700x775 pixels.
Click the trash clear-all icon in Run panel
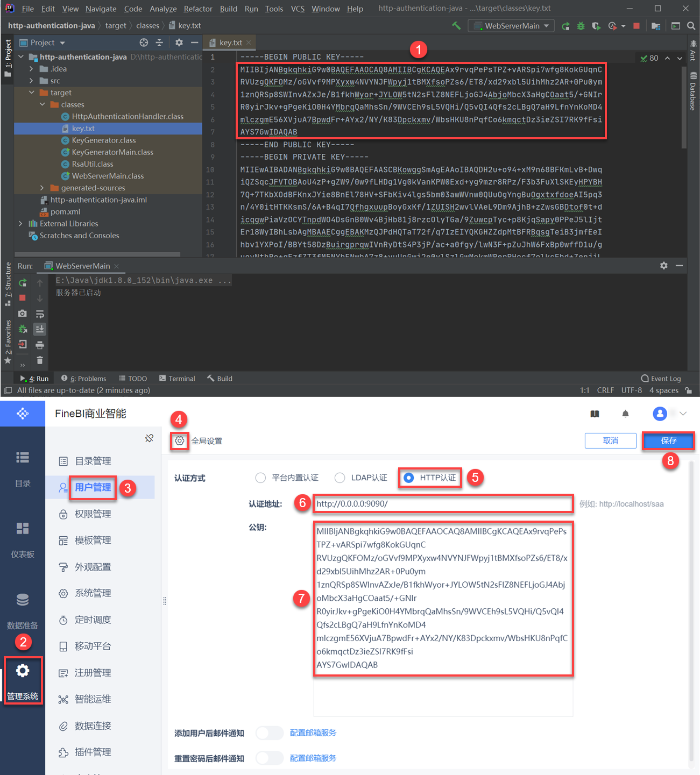pyautogui.click(x=40, y=360)
